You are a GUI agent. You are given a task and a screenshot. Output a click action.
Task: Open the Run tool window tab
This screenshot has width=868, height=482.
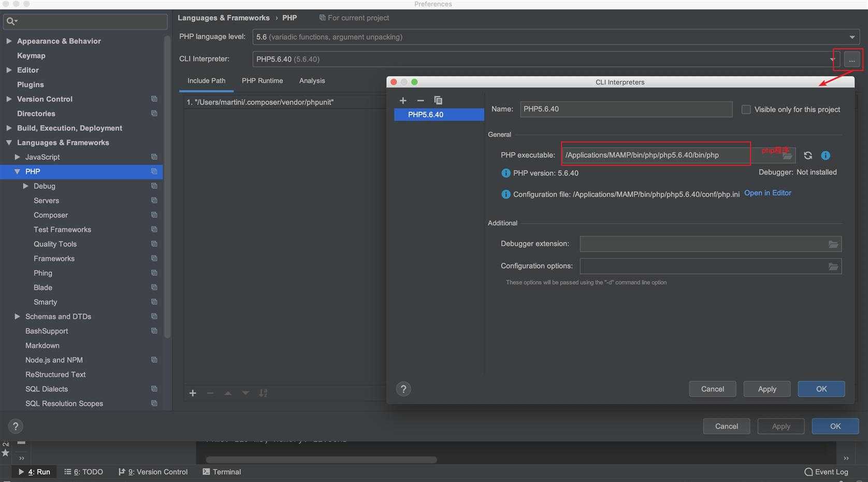34,472
